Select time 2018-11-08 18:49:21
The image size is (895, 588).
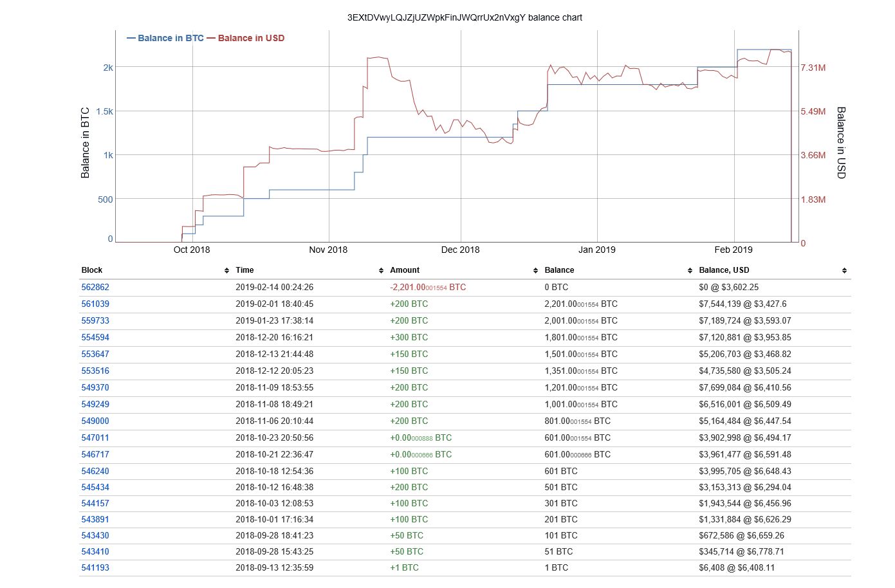275,404
